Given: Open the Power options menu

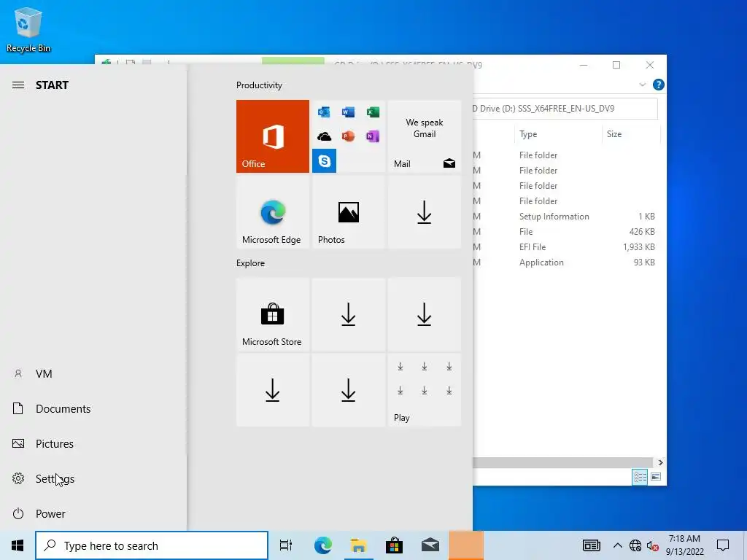Looking at the screenshot, I should click(93, 514).
